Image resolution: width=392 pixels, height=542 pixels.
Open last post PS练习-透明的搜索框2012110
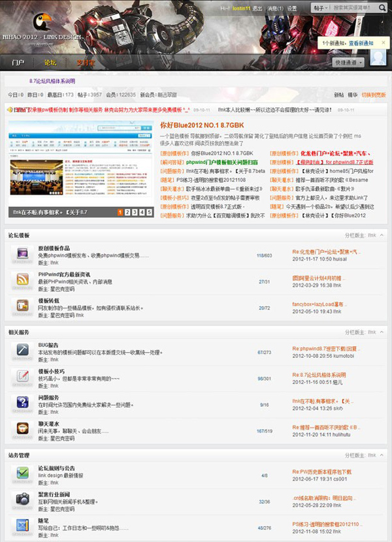(x=327, y=524)
